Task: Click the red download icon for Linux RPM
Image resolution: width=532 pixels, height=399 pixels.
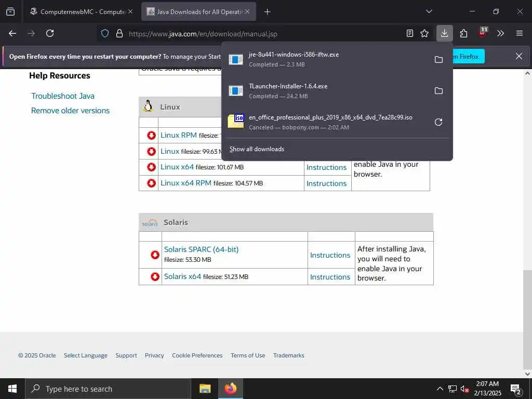Action: (x=151, y=136)
